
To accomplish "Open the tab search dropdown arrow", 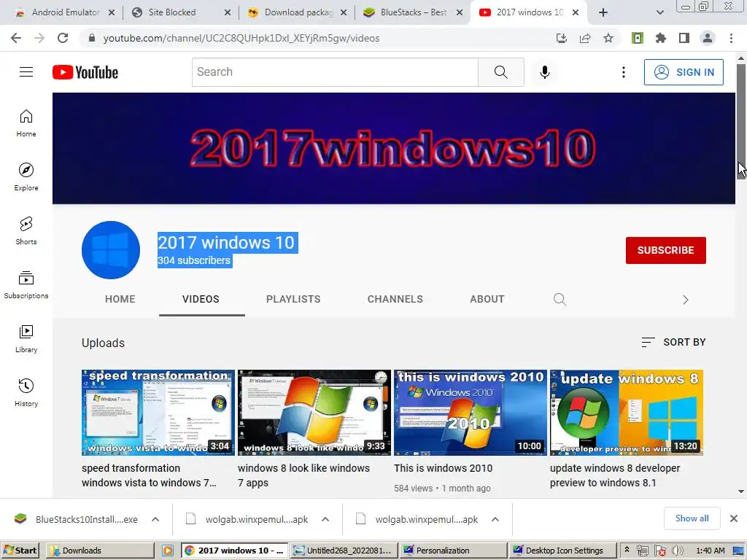I will click(x=659, y=12).
